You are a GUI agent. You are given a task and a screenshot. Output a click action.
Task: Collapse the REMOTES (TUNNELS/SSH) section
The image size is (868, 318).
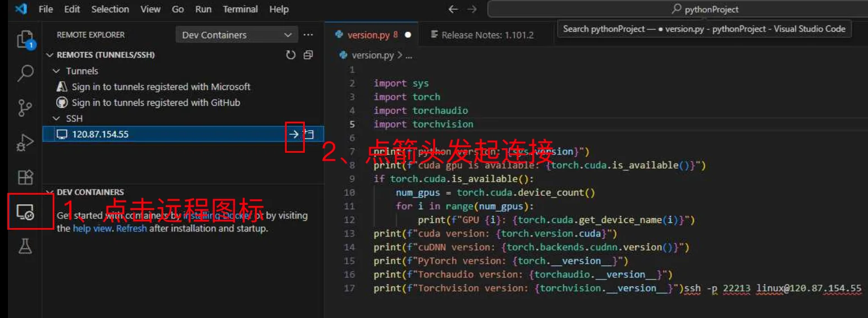(x=50, y=55)
